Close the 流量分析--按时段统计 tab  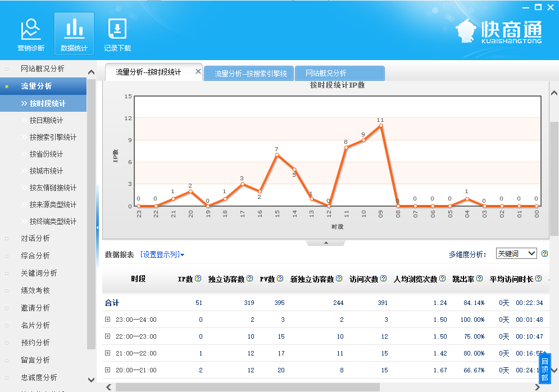[x=198, y=71]
